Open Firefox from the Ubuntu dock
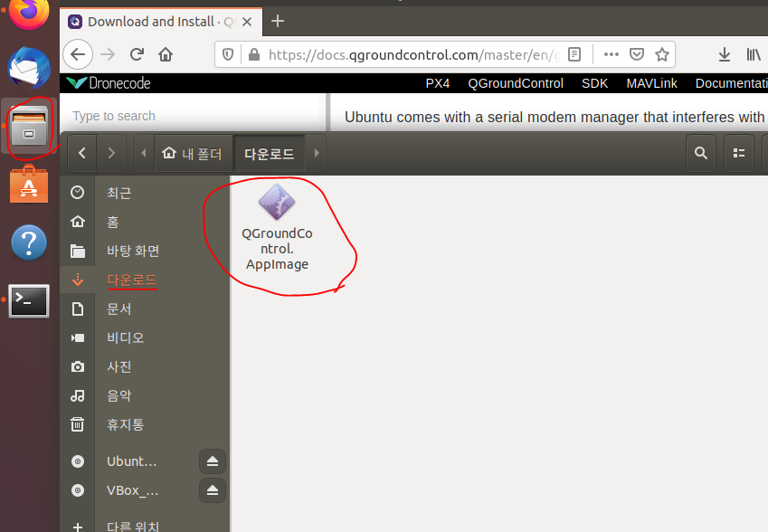768x532 pixels. click(29, 13)
